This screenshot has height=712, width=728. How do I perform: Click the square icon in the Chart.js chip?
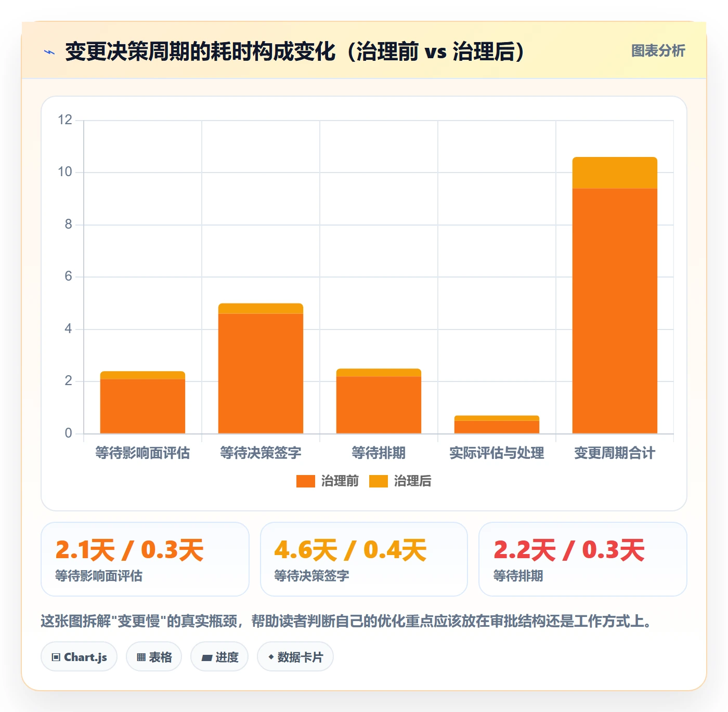(x=56, y=657)
